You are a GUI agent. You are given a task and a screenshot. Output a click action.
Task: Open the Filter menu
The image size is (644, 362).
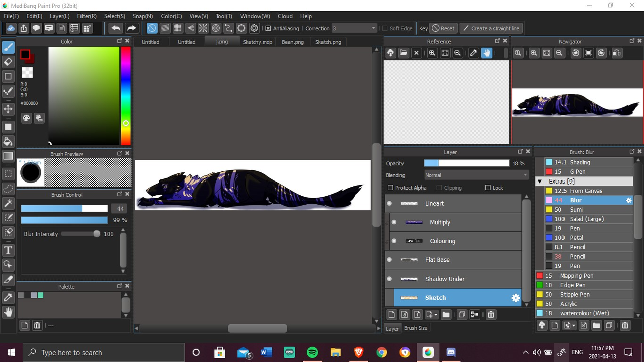pyautogui.click(x=87, y=16)
